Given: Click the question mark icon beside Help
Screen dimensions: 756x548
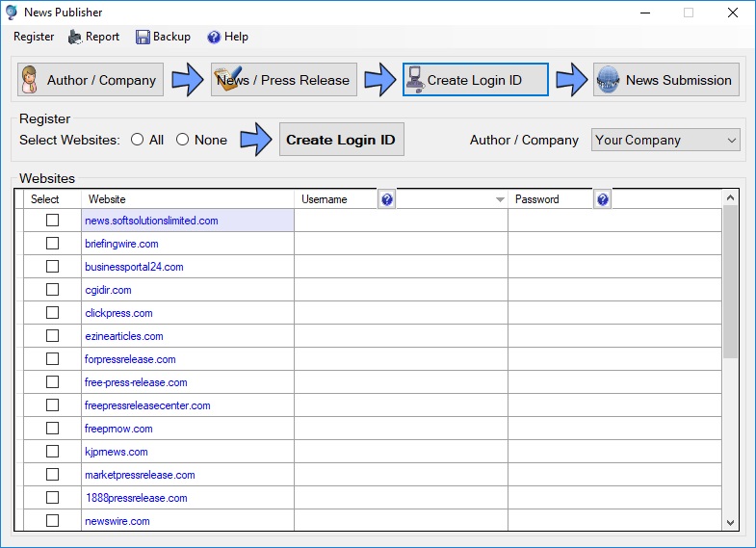Looking at the screenshot, I should tap(214, 38).
